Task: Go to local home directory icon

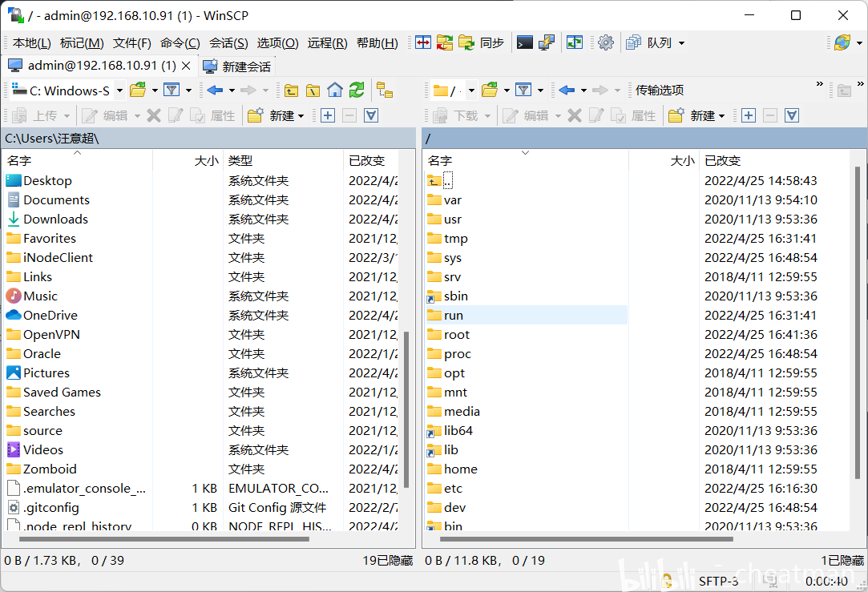Action: [335, 91]
